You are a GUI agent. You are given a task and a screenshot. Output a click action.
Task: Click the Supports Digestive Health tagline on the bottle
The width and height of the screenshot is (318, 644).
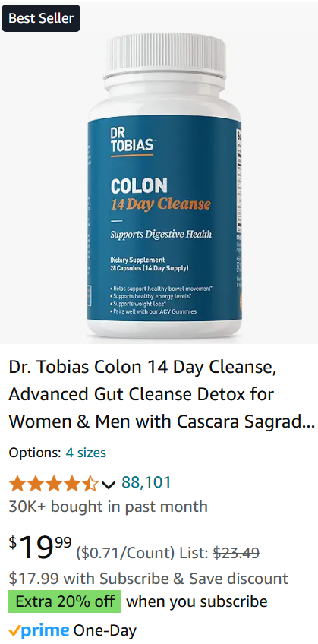161,235
